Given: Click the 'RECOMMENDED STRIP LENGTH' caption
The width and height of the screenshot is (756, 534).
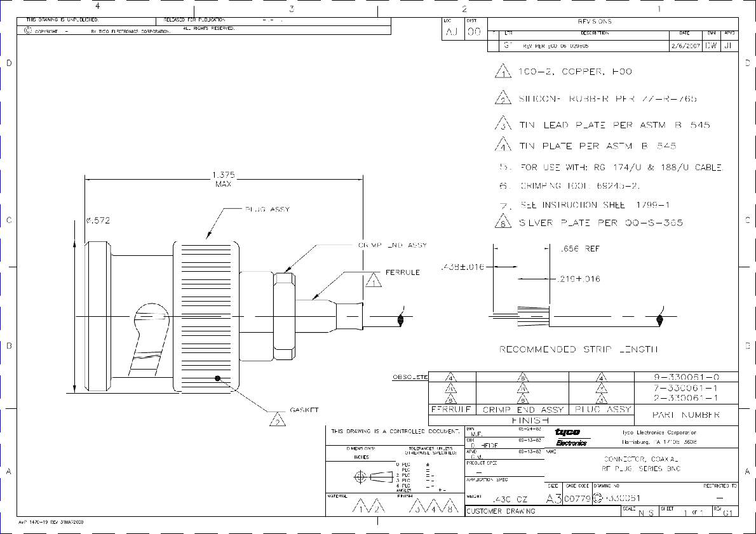Looking at the screenshot, I should [x=579, y=349].
